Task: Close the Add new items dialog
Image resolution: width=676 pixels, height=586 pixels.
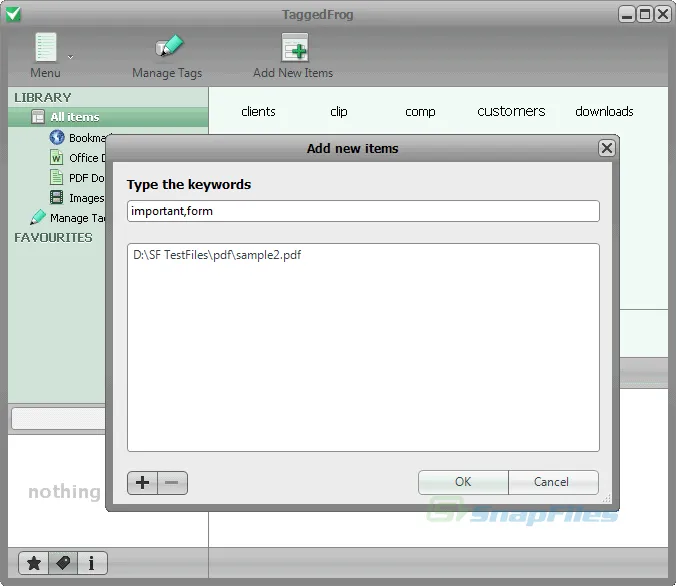Action: coord(607,148)
